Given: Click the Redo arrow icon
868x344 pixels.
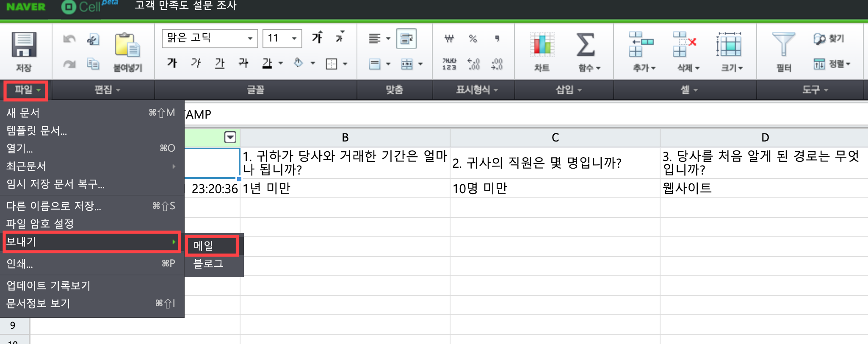Looking at the screenshot, I should (x=69, y=64).
